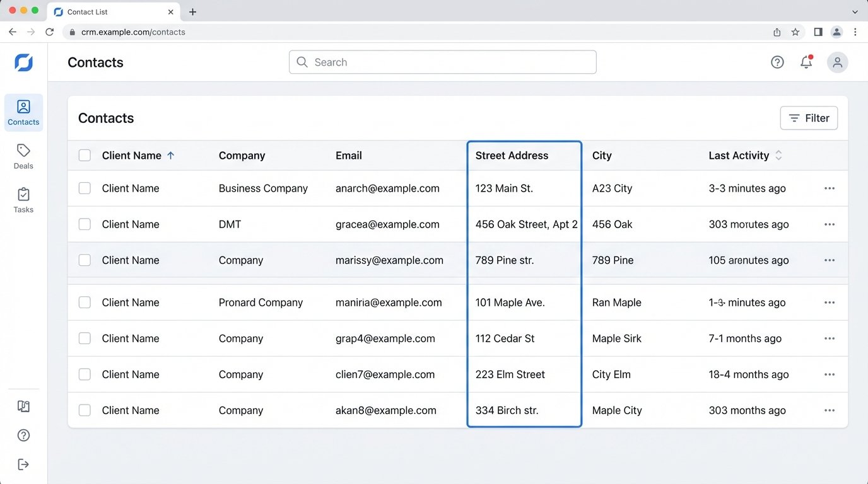Open the Contacts section in the sidebar

tap(23, 112)
